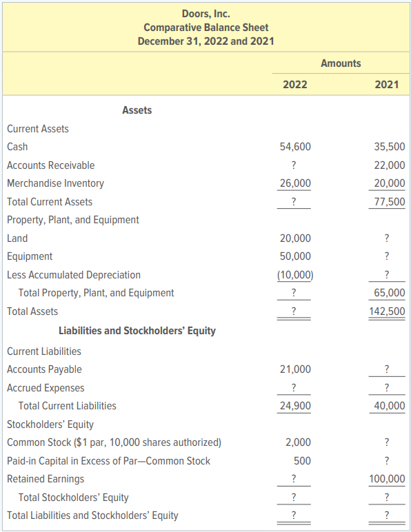This screenshot has width=411, height=532.
Task: Select the 2022 Total Stockholders' Equity cell
Action: tap(294, 498)
